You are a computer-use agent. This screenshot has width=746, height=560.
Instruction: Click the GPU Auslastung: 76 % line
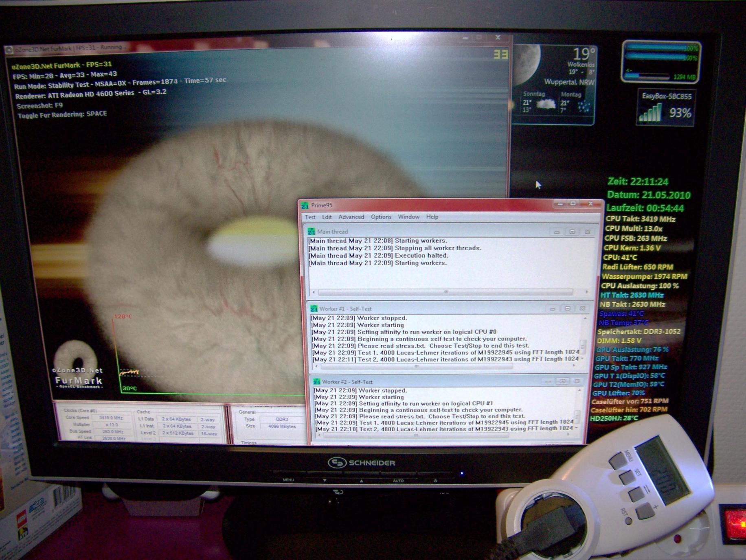tap(632, 350)
